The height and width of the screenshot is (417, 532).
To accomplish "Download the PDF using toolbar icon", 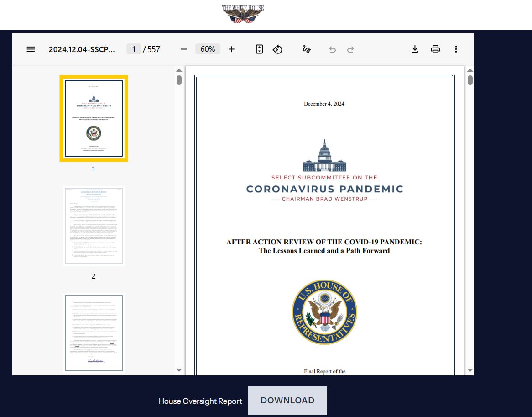I will coord(415,49).
